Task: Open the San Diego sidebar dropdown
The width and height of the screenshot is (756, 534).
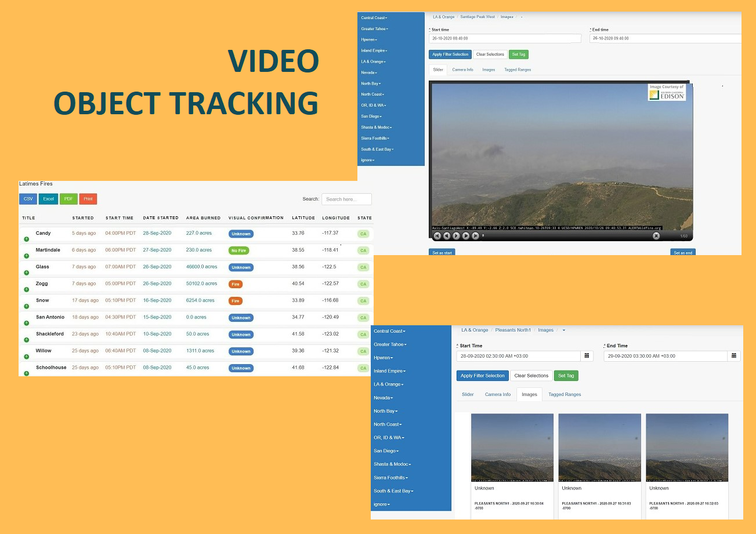Action: pos(371,116)
